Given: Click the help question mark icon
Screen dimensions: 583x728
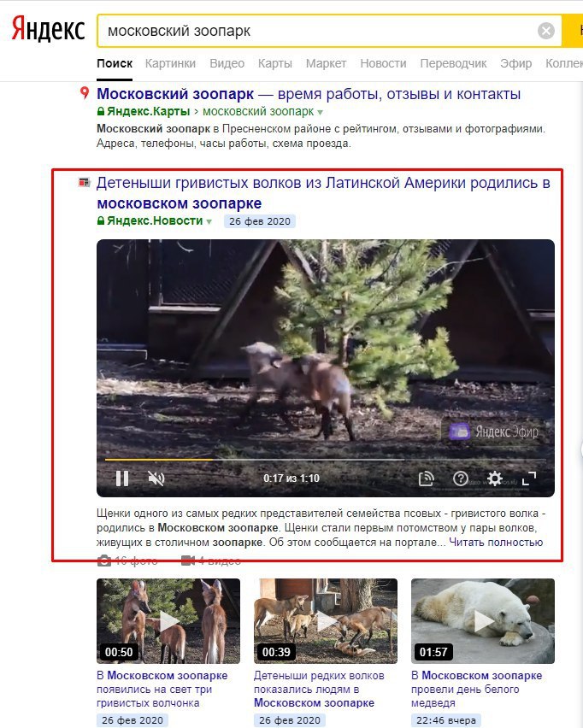Looking at the screenshot, I should [x=461, y=478].
